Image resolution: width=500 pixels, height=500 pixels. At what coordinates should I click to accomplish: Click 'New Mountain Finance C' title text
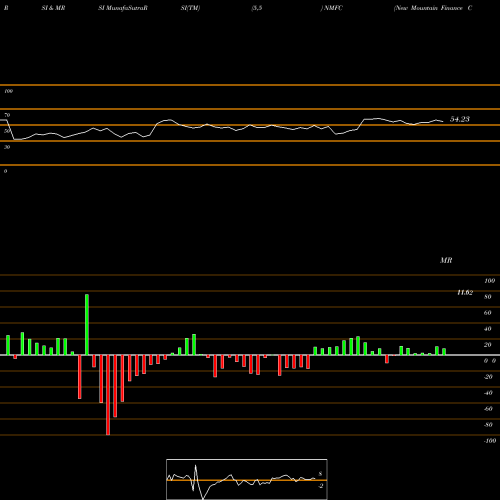tap(433, 8)
